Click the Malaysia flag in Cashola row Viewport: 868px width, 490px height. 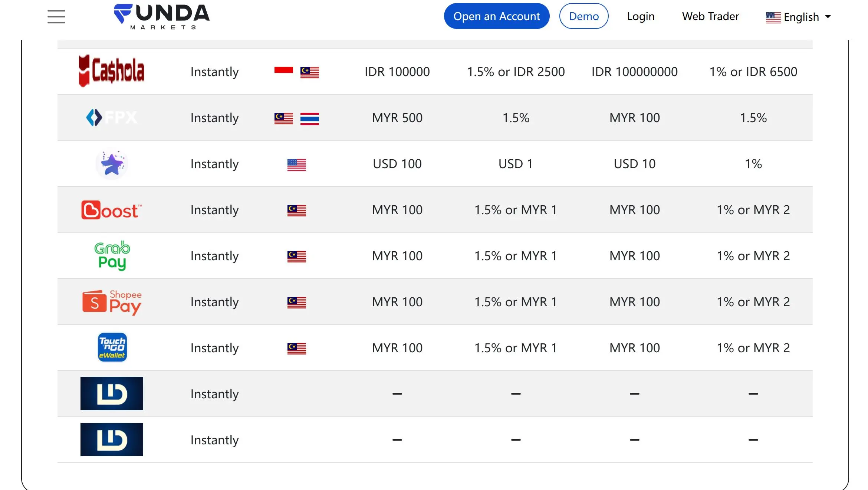(x=310, y=72)
